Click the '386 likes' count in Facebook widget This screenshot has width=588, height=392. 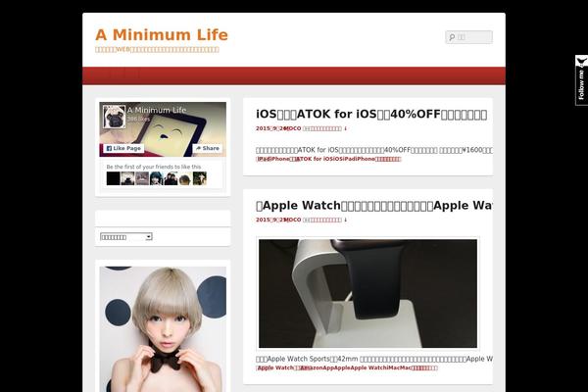[138, 119]
